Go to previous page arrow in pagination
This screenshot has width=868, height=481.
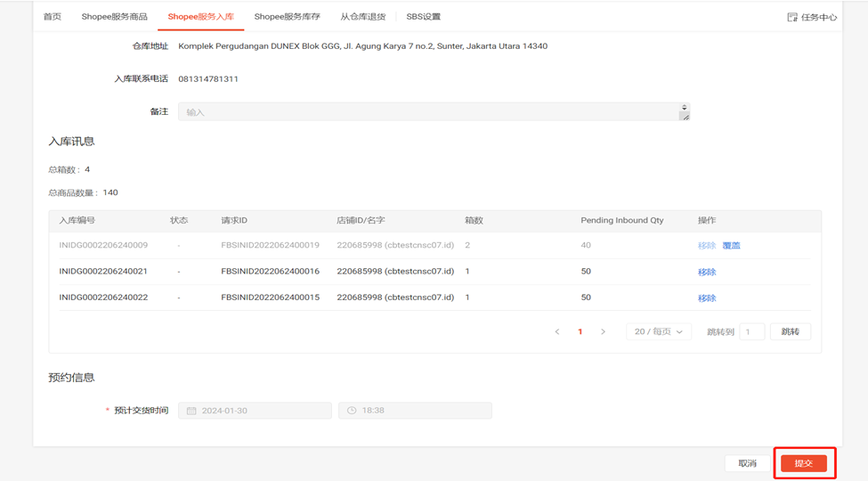557,331
